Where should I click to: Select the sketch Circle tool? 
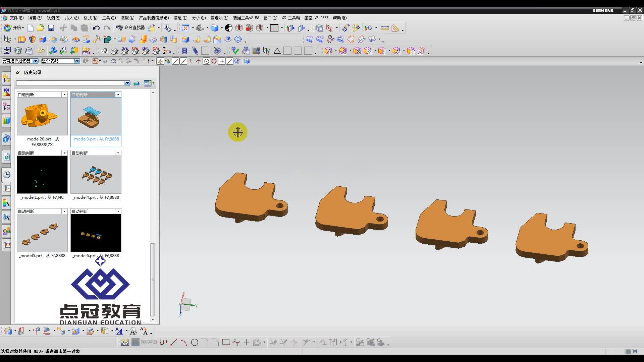coord(195,342)
